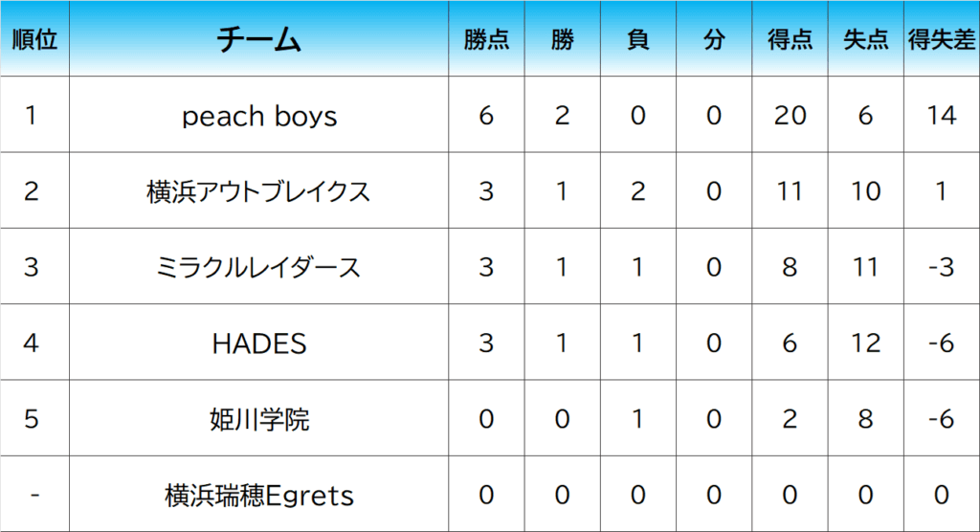
Task: Select the 横浜アウトブレイクス team cell
Action: pos(259,191)
